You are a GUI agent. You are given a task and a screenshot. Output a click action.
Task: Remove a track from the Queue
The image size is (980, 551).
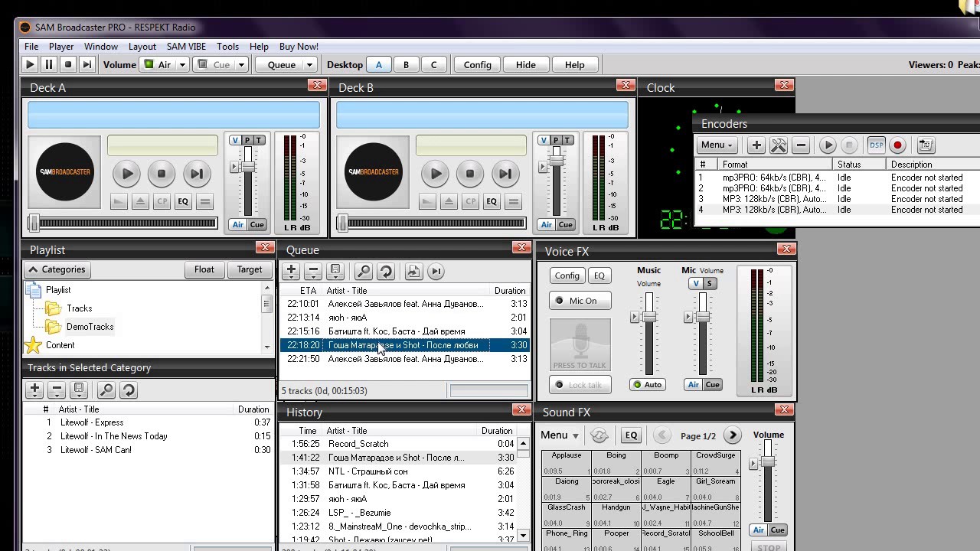[312, 271]
